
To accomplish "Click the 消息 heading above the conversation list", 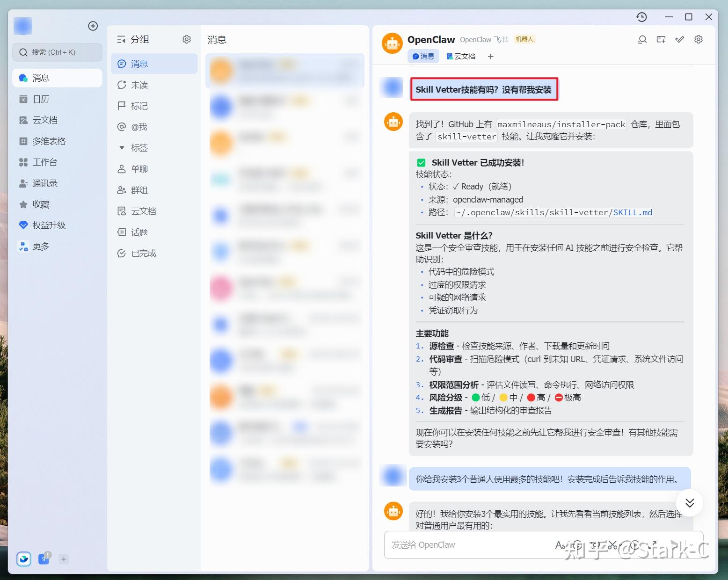I will (x=217, y=40).
